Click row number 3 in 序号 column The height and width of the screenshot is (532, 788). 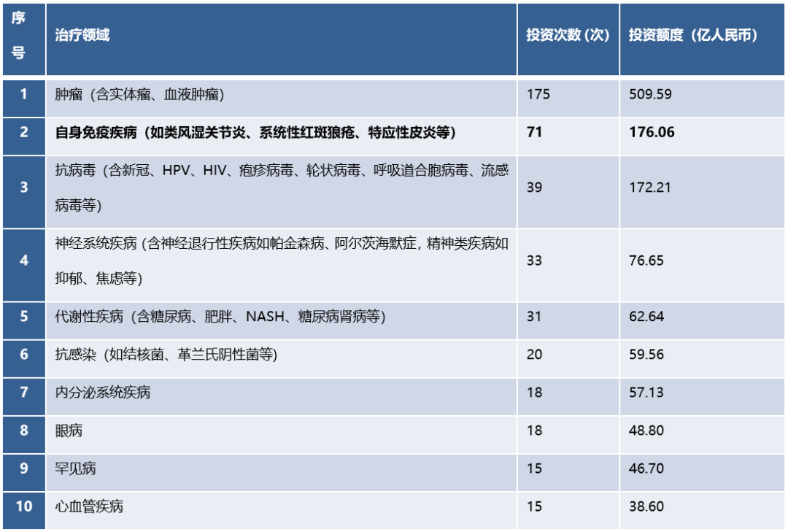pyautogui.click(x=23, y=188)
